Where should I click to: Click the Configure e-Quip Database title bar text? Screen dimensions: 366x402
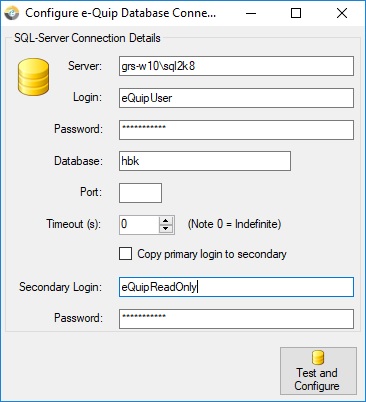120,13
